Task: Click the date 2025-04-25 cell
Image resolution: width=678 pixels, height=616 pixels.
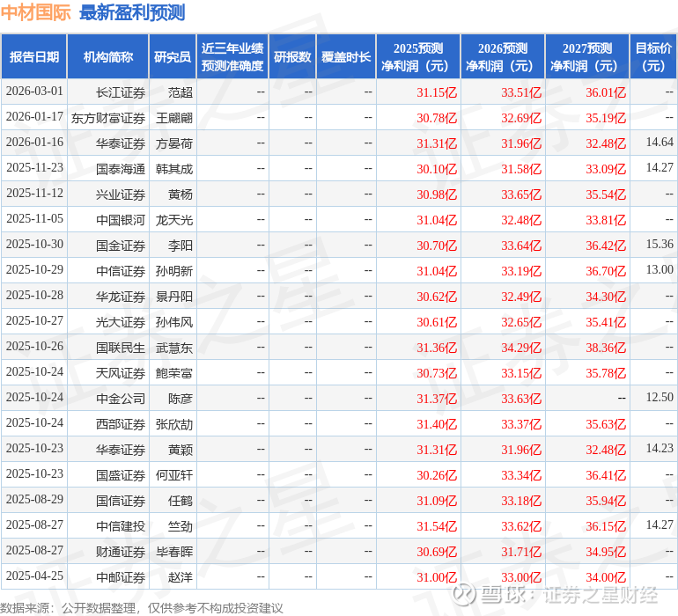Action: coord(34,576)
